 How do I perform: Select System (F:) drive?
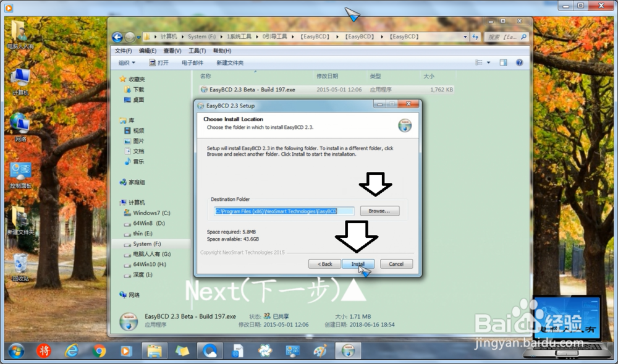[x=143, y=244]
